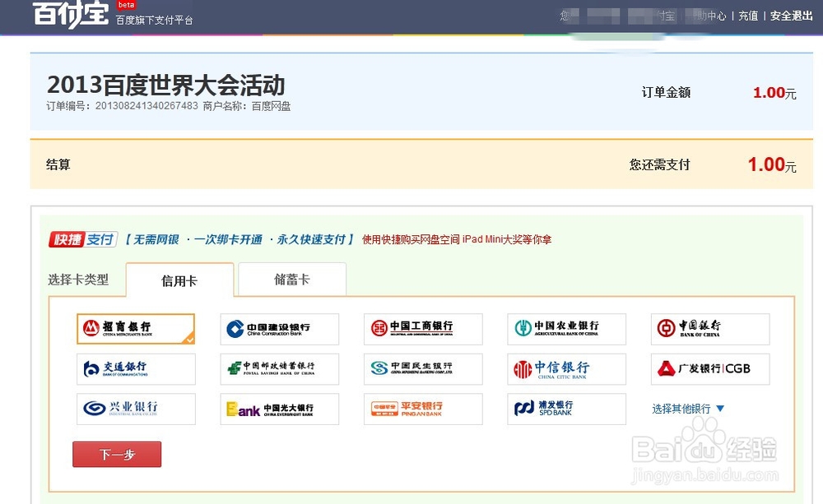Click the 2013百度世界大会活动 order title
Image resolution: width=823 pixels, height=504 pixels.
click(x=166, y=85)
